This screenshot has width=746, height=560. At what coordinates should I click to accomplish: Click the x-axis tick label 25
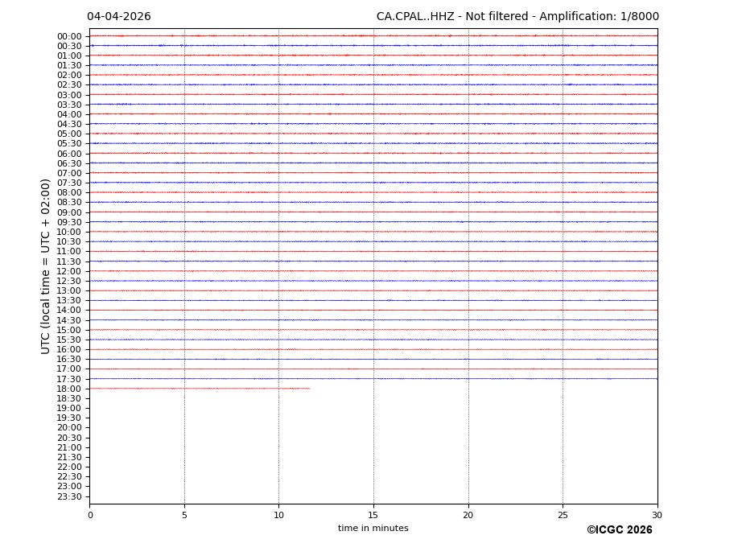pyautogui.click(x=563, y=515)
